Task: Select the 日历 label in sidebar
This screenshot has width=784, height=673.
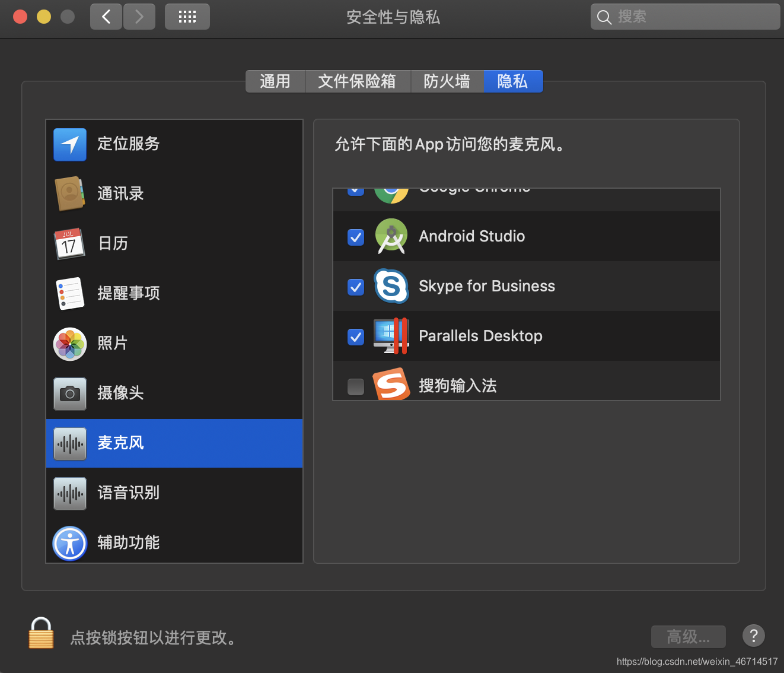Action: pos(113,243)
